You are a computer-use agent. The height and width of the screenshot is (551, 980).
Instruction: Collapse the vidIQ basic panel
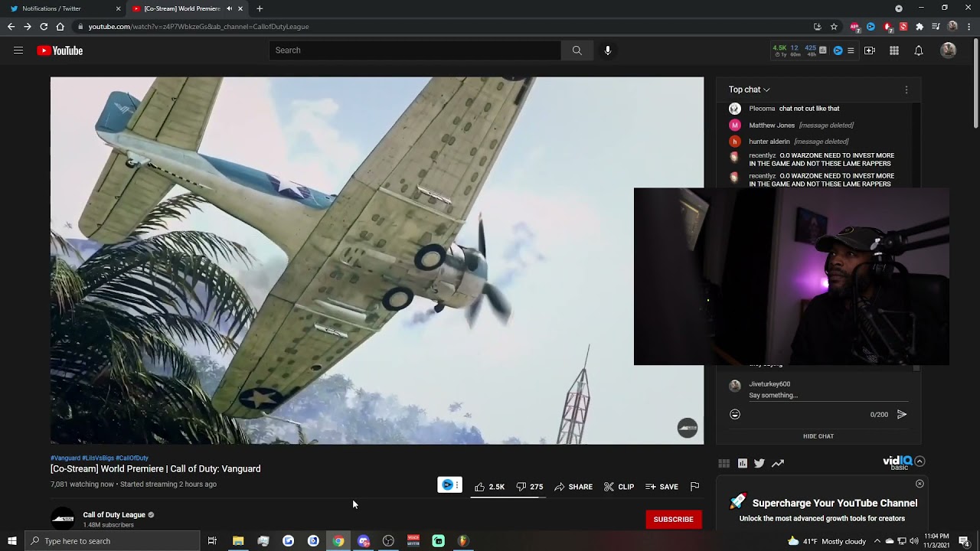point(920,461)
